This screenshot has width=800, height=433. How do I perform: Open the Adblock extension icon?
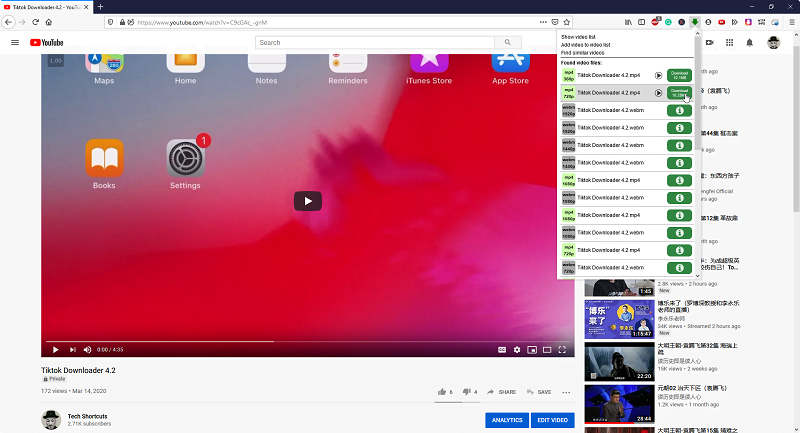click(x=655, y=22)
